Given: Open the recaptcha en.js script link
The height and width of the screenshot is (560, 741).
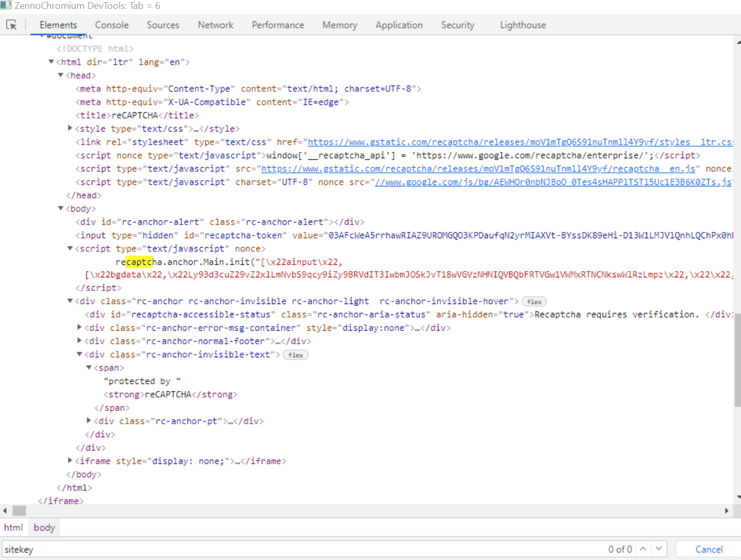Looking at the screenshot, I should click(478, 169).
